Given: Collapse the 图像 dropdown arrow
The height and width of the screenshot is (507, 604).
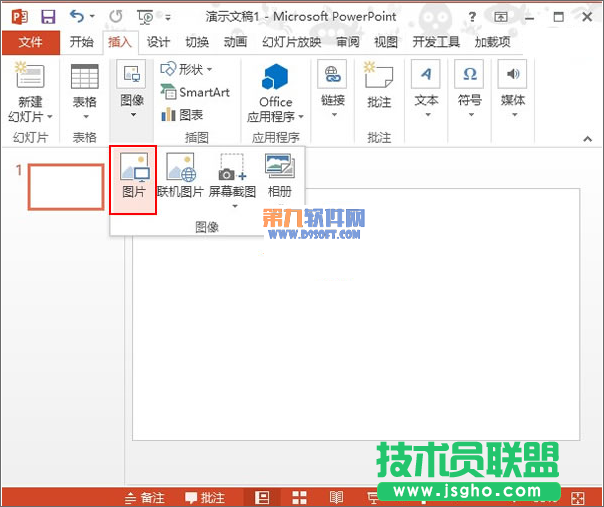Looking at the screenshot, I should pos(133,115).
